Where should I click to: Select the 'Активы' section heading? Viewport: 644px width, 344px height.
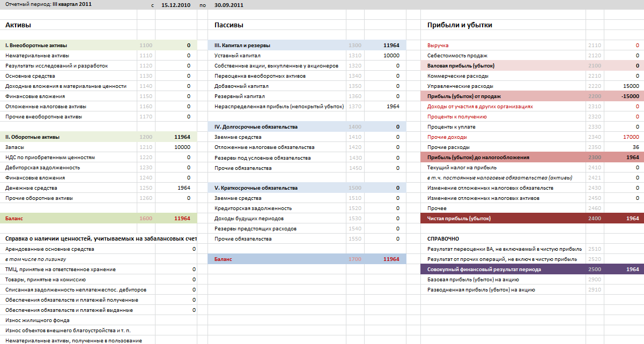(x=18, y=25)
